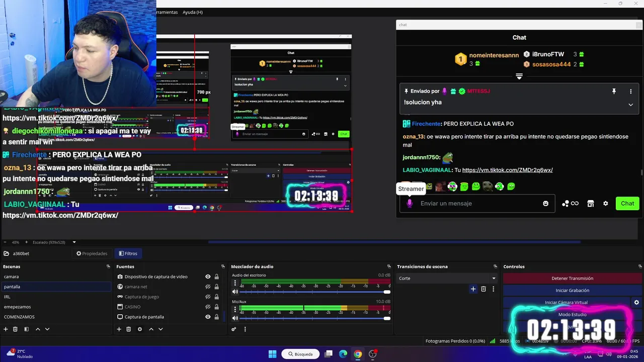
Task: Open the Ayuda (H) menu
Action: [193, 12]
